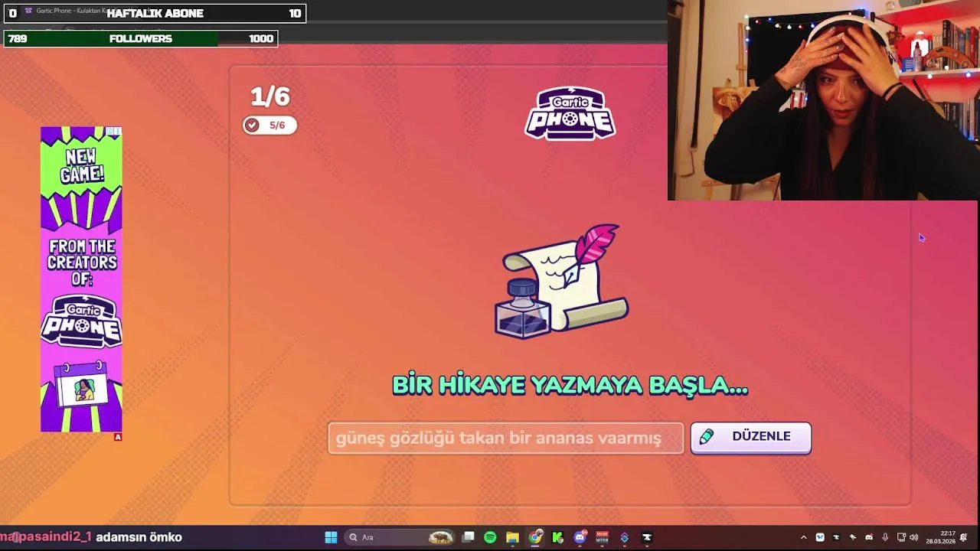The height and width of the screenshot is (551, 980).
Task: Open the black anvil app on taskbar
Action: point(647,537)
